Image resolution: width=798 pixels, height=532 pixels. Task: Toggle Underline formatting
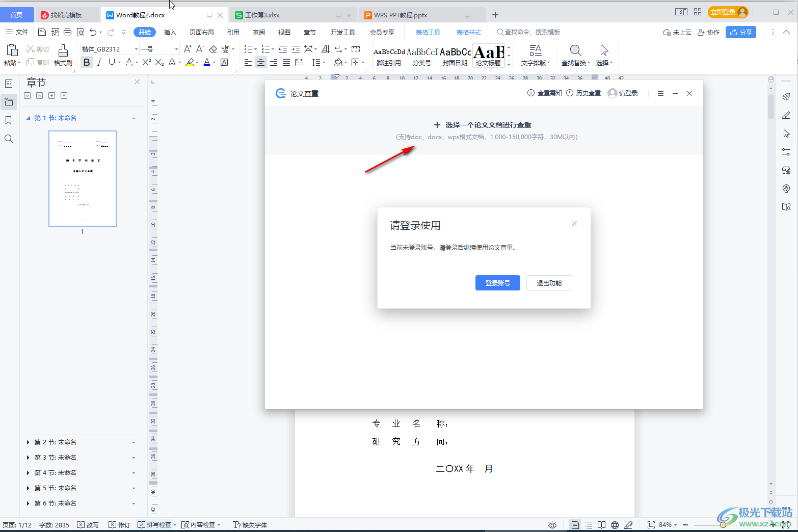tap(112, 62)
